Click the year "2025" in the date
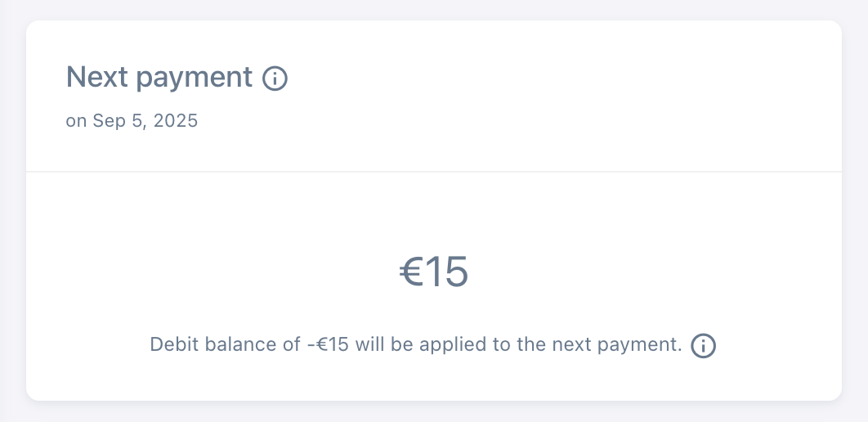The width and height of the screenshot is (868, 422). [x=176, y=121]
